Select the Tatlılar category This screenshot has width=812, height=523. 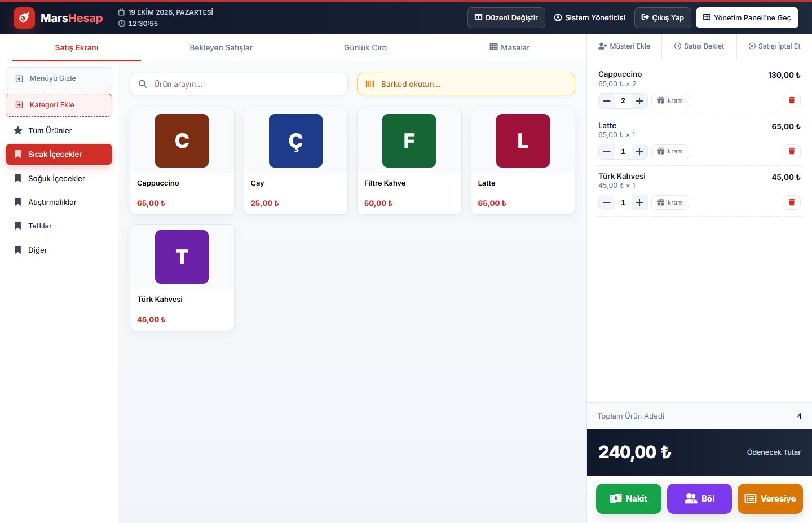(x=59, y=226)
